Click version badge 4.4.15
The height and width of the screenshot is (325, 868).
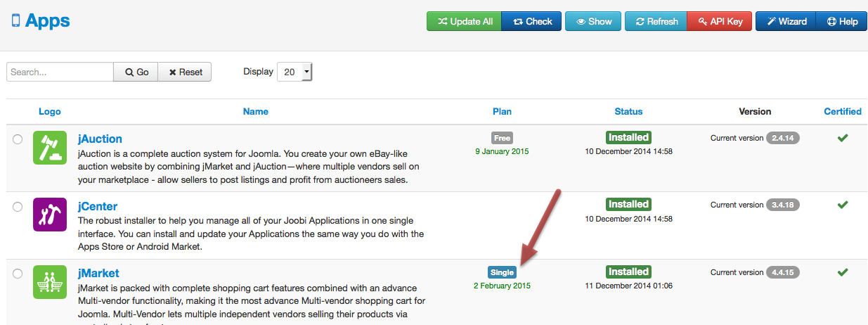[x=783, y=272]
